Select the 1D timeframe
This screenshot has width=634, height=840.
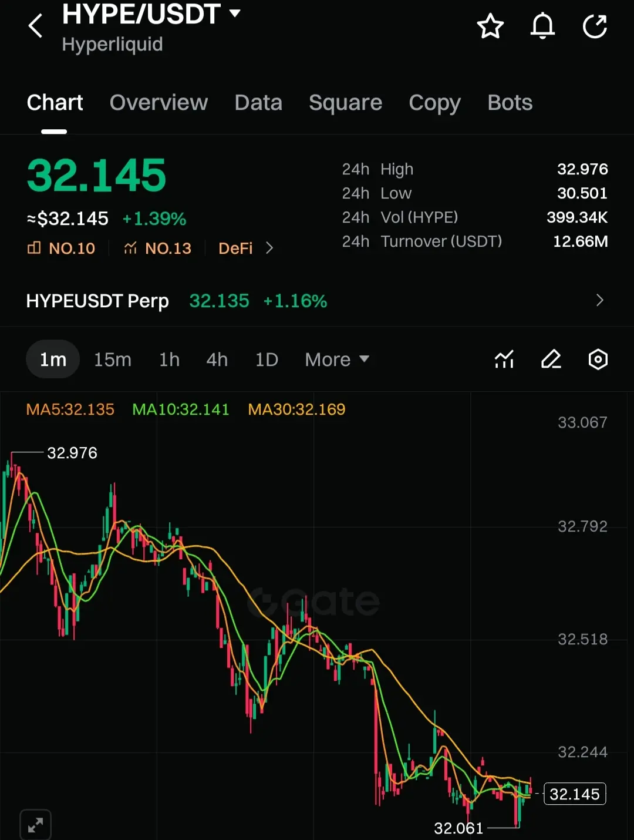[x=267, y=359]
